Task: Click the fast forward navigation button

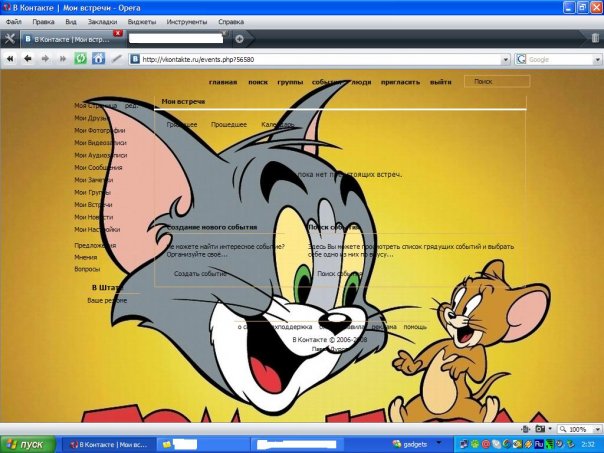Action: tap(63, 59)
